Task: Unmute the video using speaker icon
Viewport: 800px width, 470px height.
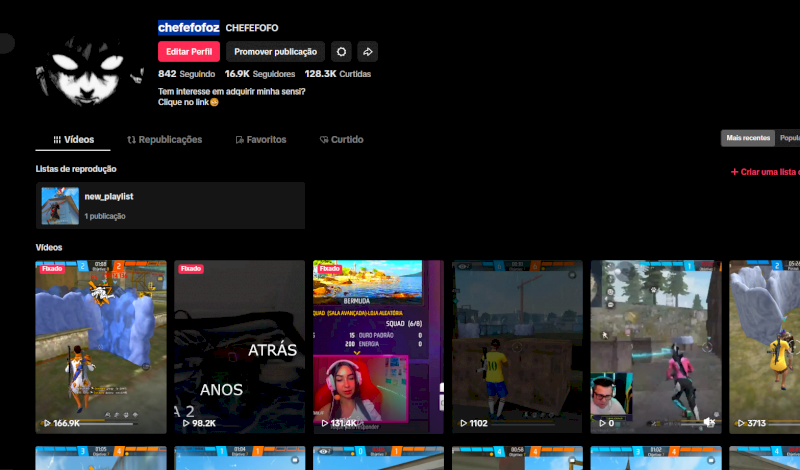Action: [709, 423]
